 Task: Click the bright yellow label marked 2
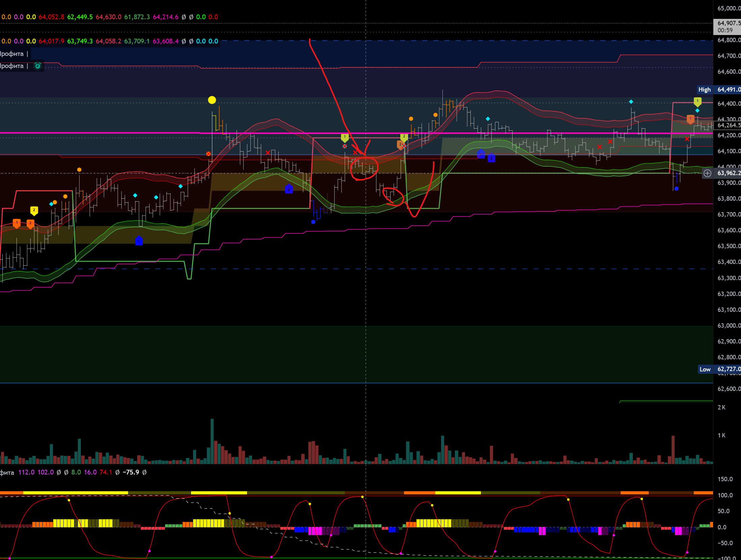pyautogui.click(x=34, y=210)
